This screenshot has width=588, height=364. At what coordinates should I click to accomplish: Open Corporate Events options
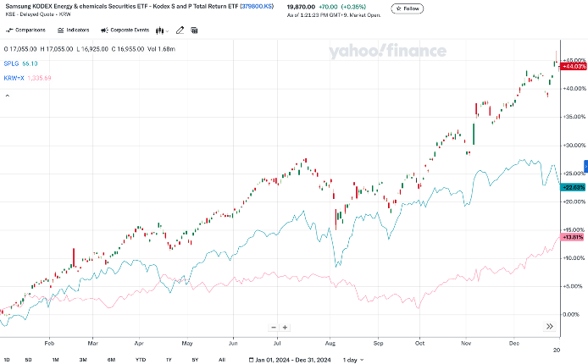coord(125,30)
